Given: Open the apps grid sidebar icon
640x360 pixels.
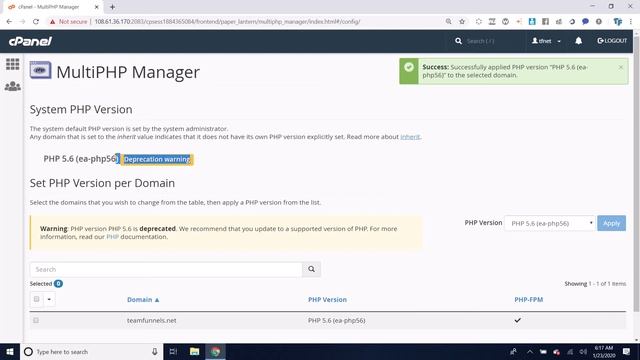Looking at the screenshot, I should click(x=12, y=64).
